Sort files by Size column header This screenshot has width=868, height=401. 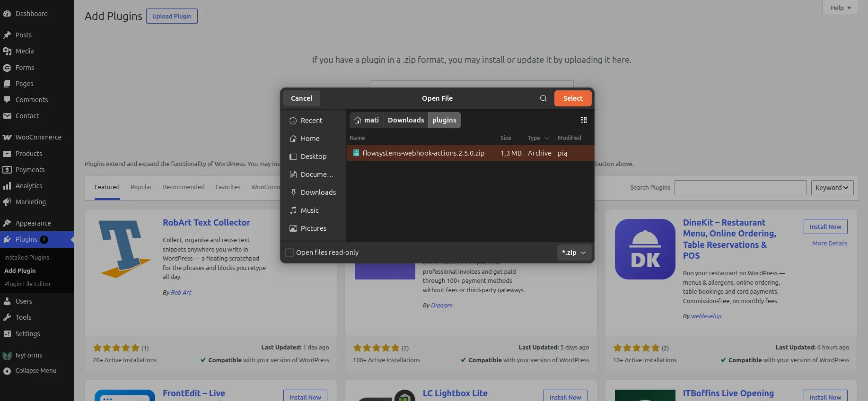506,138
